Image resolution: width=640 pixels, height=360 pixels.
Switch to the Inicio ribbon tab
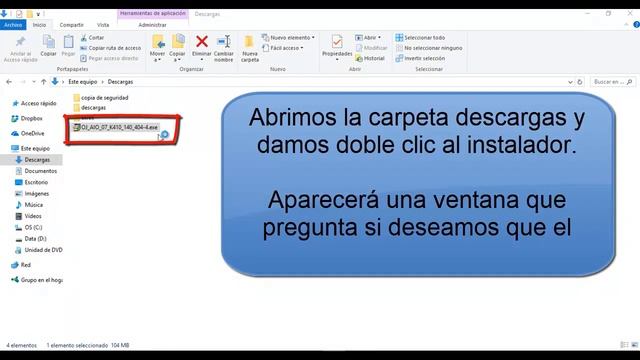(40, 25)
